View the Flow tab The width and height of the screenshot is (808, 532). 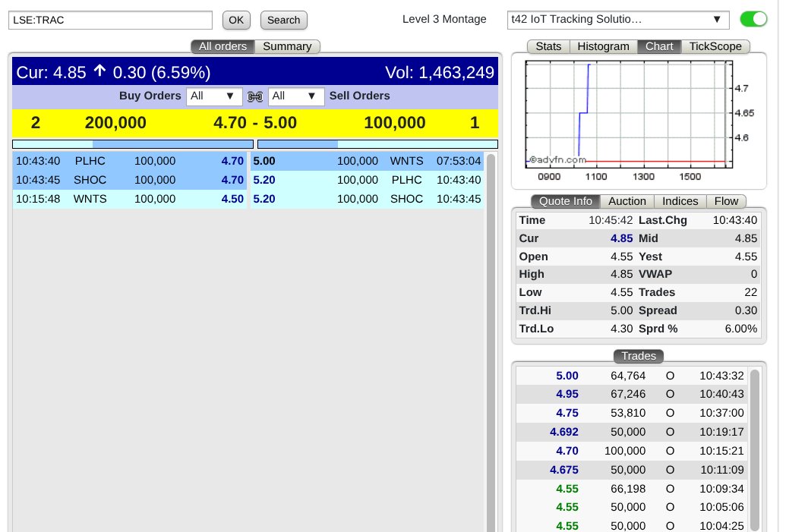pos(726,201)
